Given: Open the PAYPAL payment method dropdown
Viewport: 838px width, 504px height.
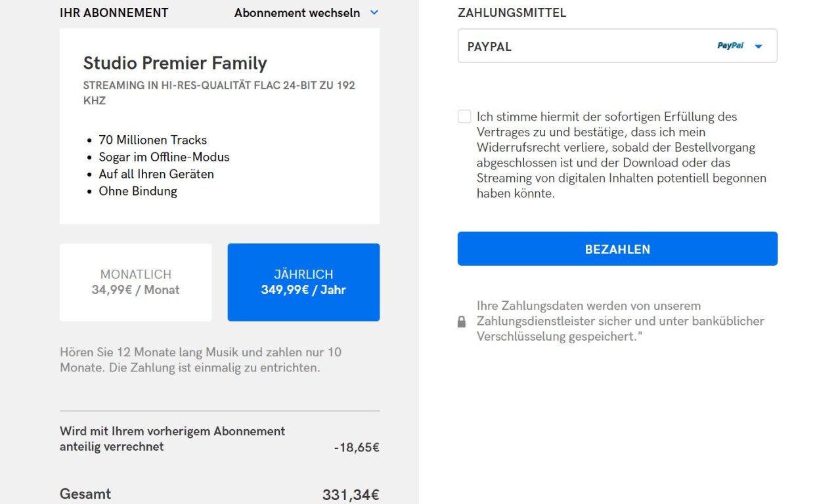Looking at the screenshot, I should pos(617,46).
